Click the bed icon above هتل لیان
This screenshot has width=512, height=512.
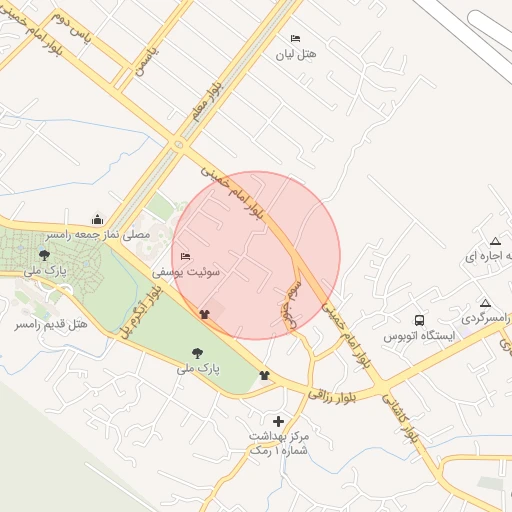pyautogui.click(x=295, y=38)
